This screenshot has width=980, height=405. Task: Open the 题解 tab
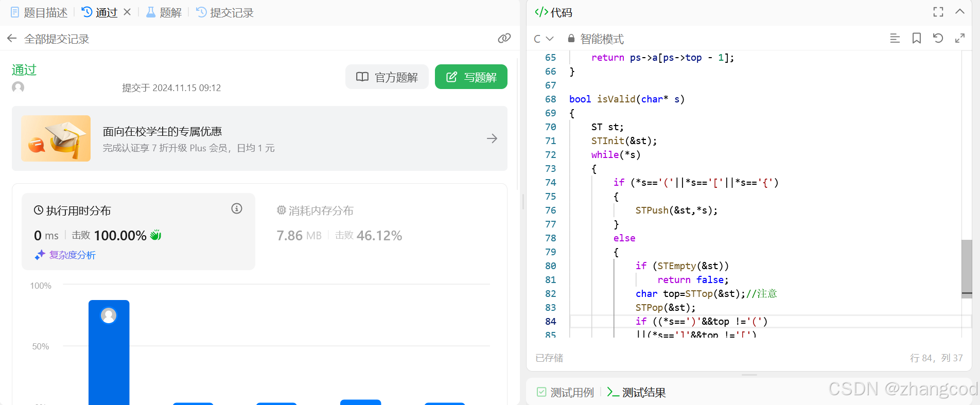pos(164,12)
